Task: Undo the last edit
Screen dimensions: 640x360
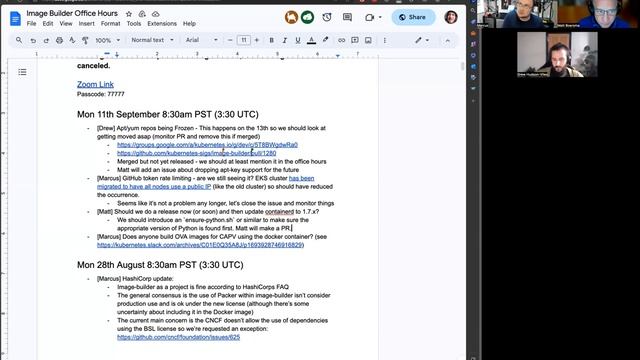Action: (x=33, y=40)
